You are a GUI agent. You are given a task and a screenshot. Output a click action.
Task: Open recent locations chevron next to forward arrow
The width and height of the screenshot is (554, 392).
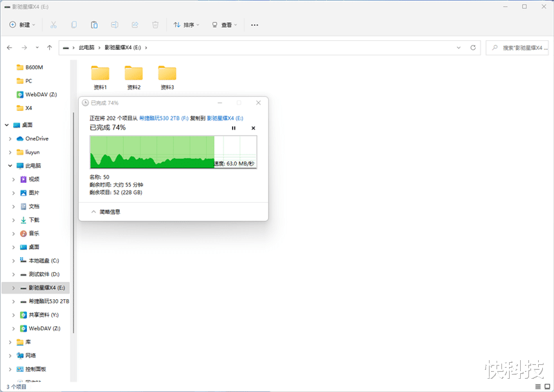coord(37,47)
